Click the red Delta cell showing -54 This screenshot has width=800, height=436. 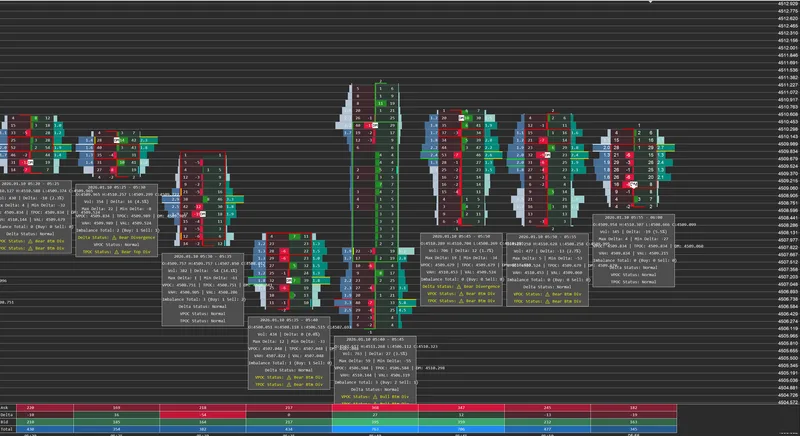[203, 415]
